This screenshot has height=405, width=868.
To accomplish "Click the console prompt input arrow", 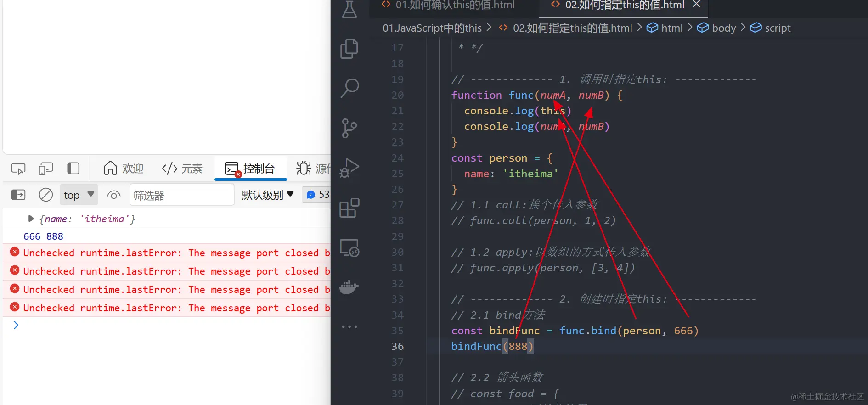I will (x=16, y=325).
